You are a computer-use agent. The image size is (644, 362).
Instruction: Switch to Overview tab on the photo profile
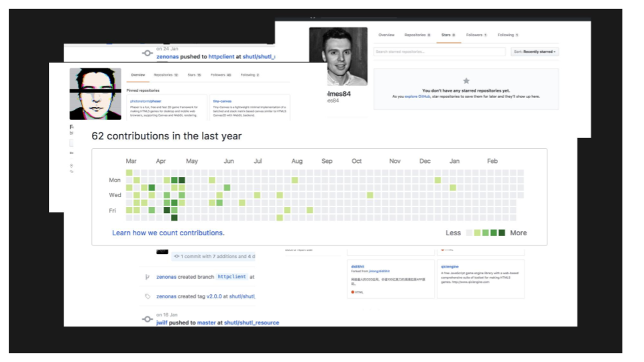click(x=386, y=36)
